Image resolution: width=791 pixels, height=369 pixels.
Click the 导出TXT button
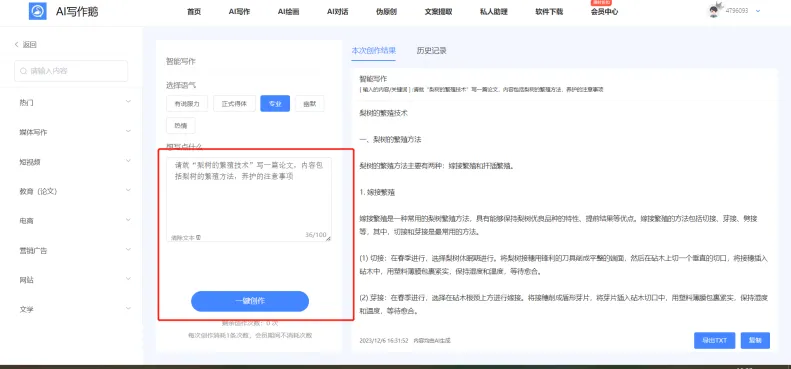click(x=714, y=340)
